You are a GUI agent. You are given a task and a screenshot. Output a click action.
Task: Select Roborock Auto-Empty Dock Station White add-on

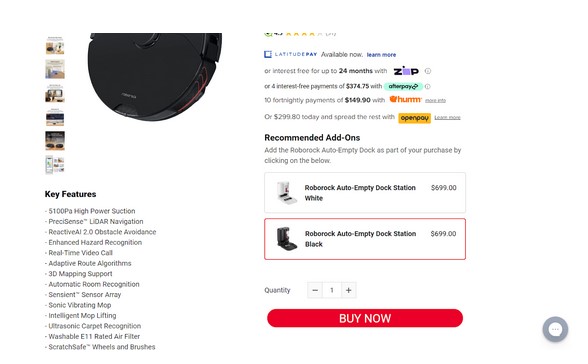365,193
